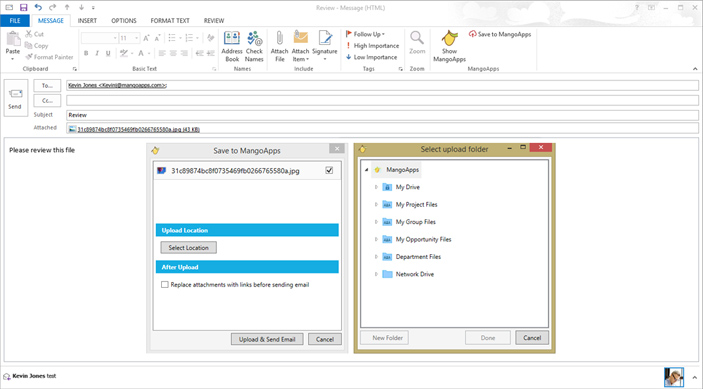Click the Cut scissors icon
This screenshot has width=703, height=389.
click(29, 34)
